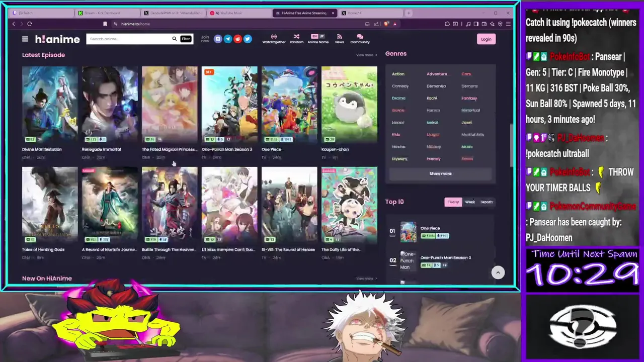This screenshot has height=362, width=644.
Task: Click the Login button
Action: 486,39
